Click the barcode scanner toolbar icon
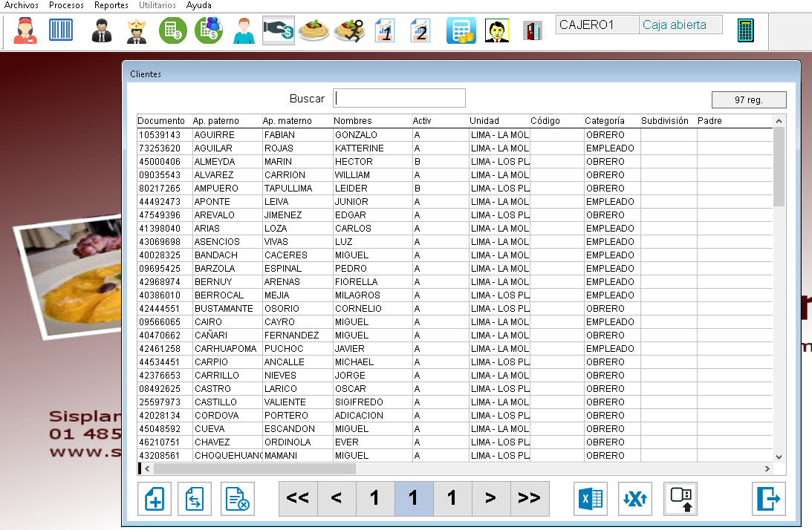 (62, 30)
